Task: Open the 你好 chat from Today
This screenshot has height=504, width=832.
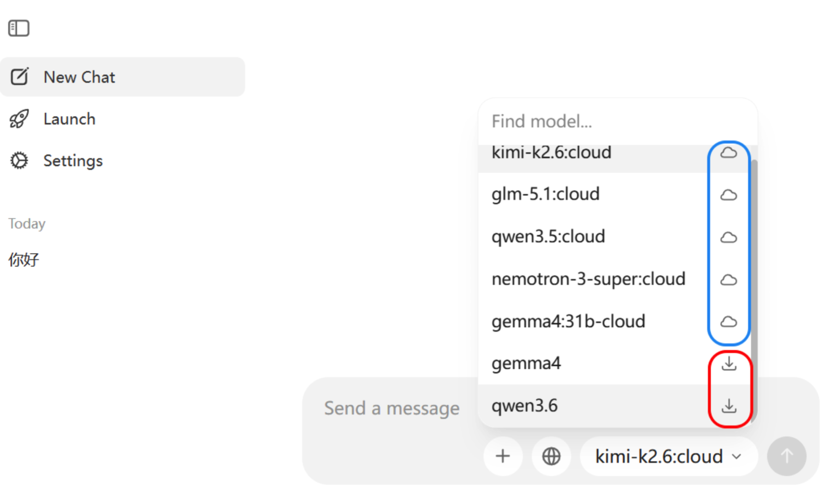Action: tap(24, 259)
